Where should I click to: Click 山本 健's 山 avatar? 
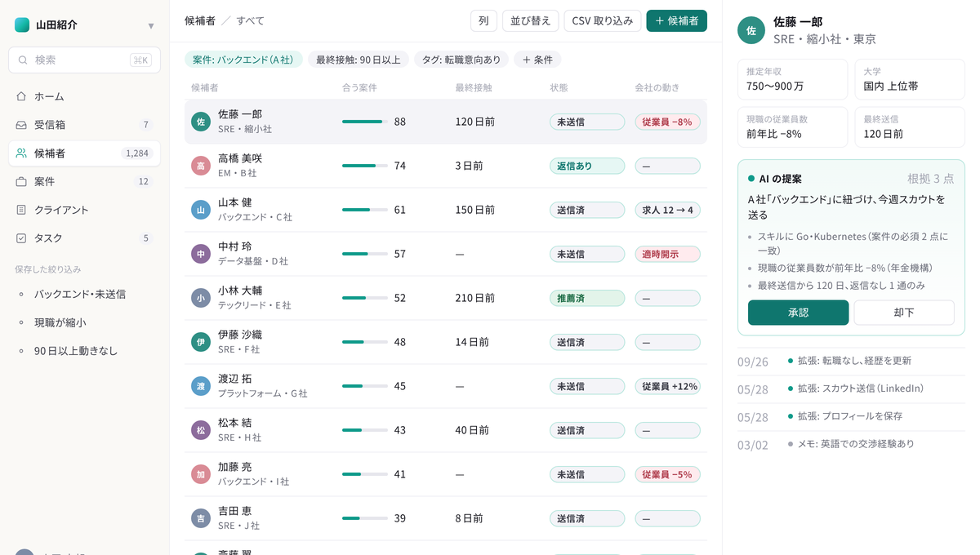coord(201,210)
